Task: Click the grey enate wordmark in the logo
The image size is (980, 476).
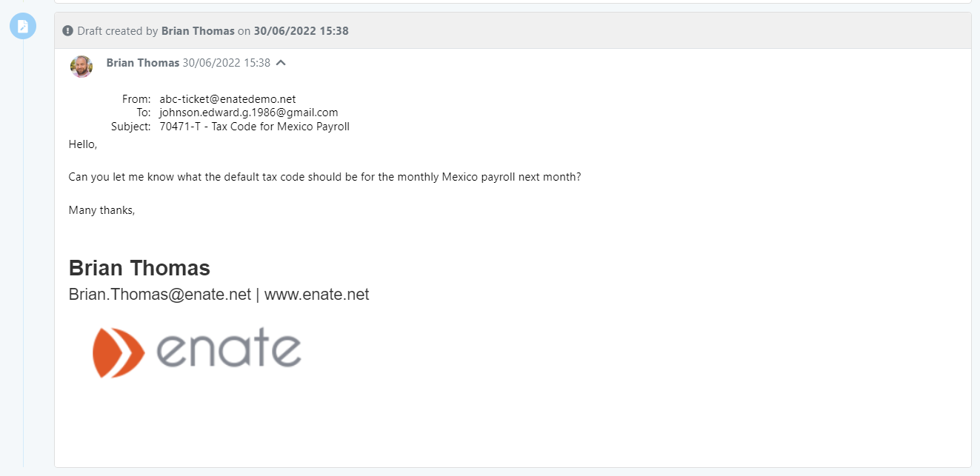Action: point(229,350)
